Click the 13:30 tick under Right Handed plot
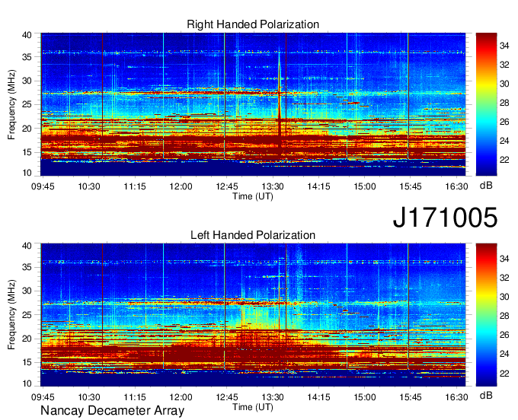The height and width of the screenshot is (420, 518). 273,186
